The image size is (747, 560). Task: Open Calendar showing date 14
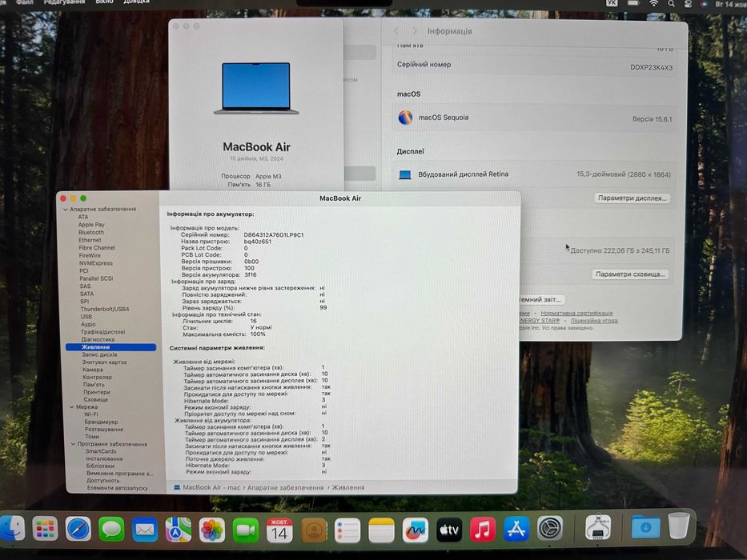tap(279, 530)
